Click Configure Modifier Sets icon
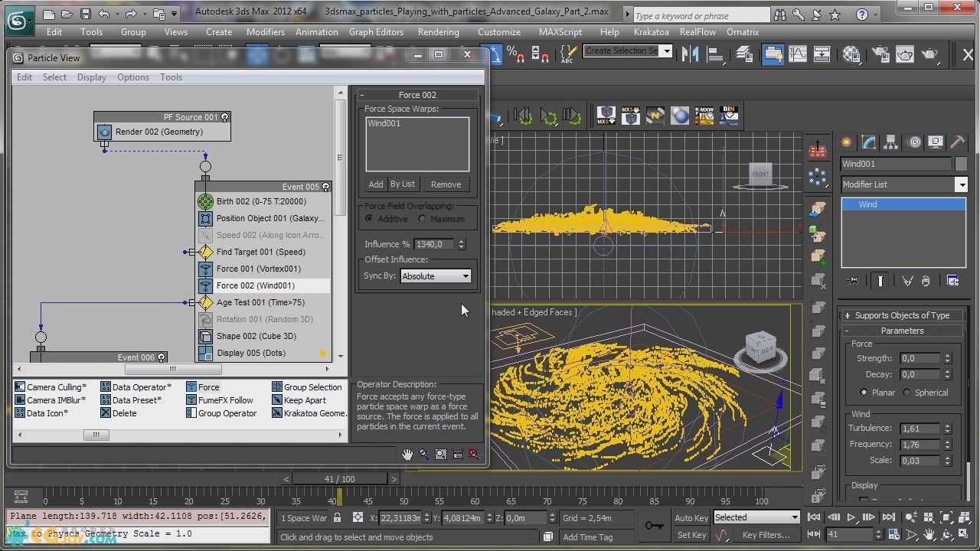 pos(952,281)
